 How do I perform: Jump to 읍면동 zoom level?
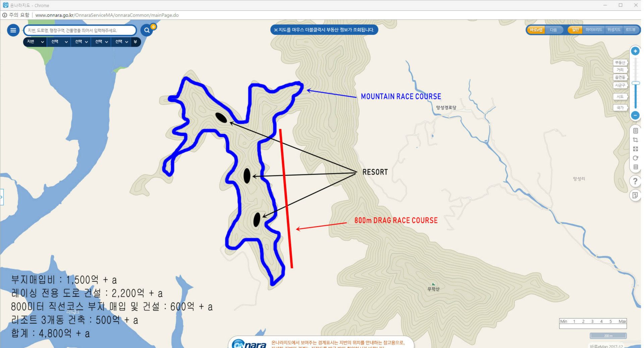[x=620, y=77]
